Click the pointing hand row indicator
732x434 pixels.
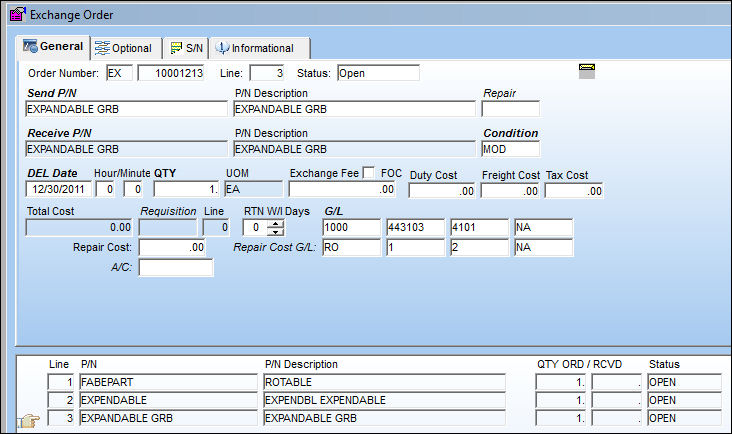(29, 420)
